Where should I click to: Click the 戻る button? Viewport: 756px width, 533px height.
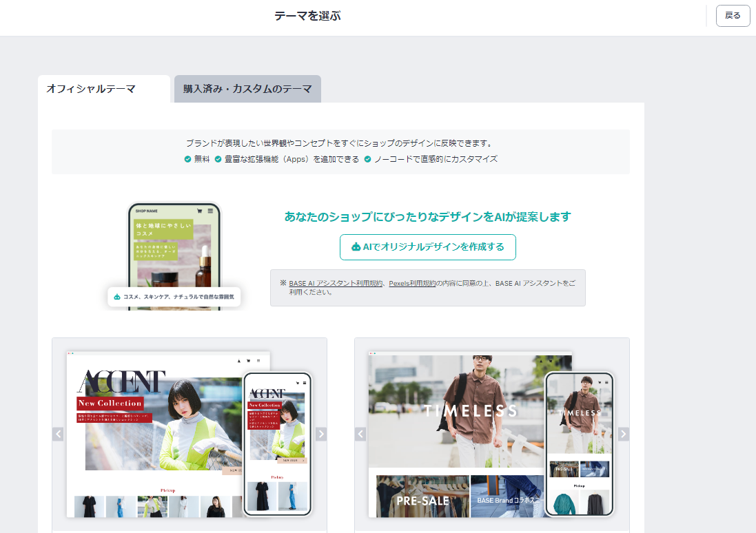click(733, 16)
